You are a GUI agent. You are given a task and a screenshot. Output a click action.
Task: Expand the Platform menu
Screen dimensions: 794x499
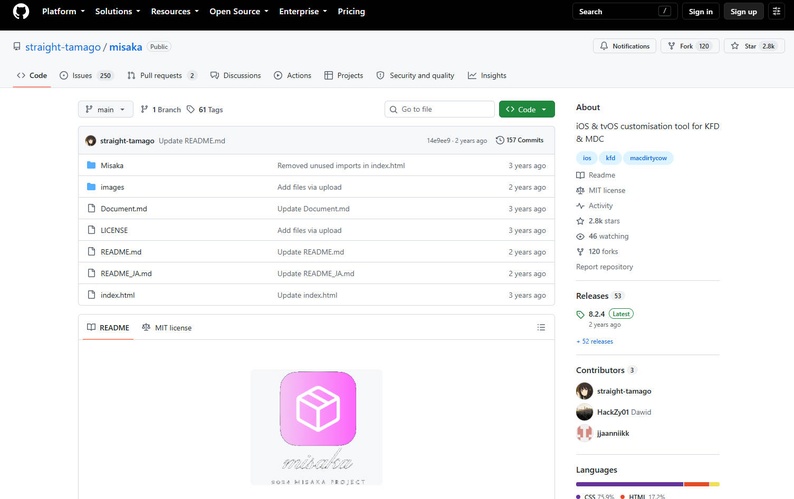pos(63,11)
